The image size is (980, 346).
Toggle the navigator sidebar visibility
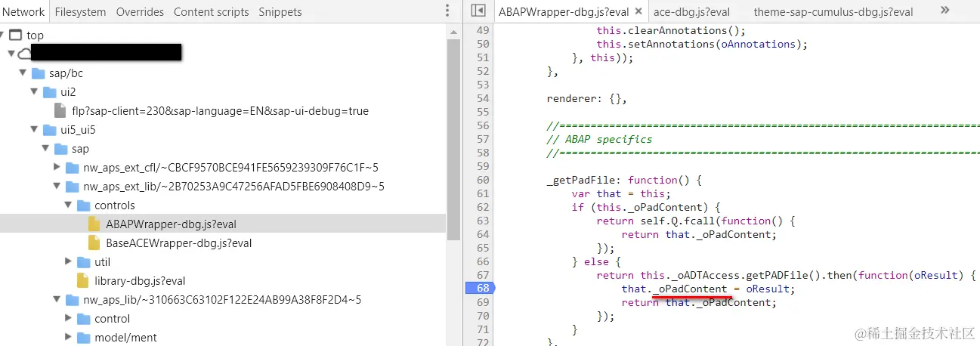click(478, 11)
